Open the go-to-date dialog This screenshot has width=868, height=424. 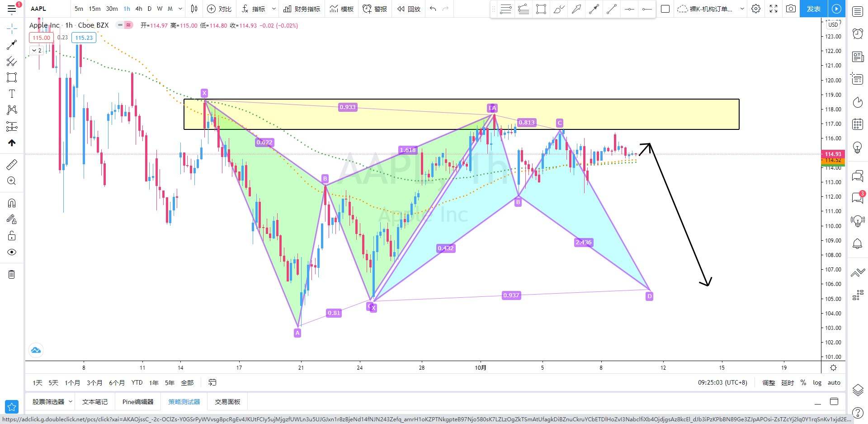pyautogui.click(x=212, y=382)
